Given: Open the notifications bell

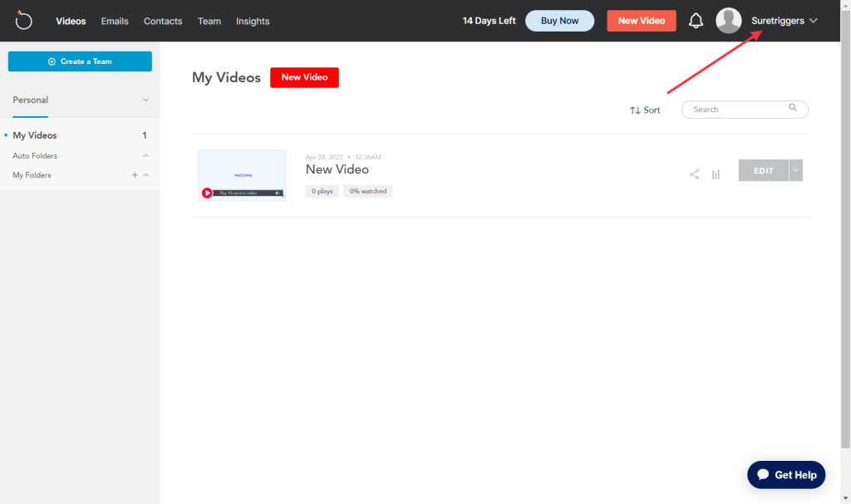Looking at the screenshot, I should point(696,21).
